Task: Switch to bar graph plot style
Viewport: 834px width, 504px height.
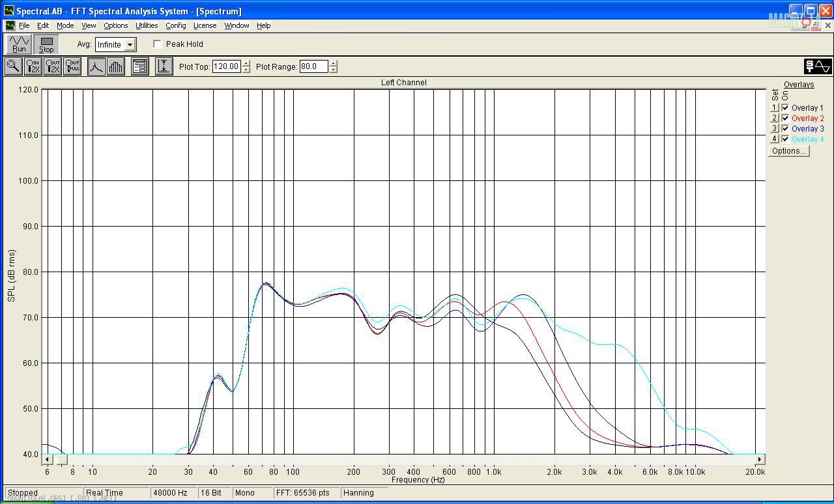Action: (x=115, y=66)
